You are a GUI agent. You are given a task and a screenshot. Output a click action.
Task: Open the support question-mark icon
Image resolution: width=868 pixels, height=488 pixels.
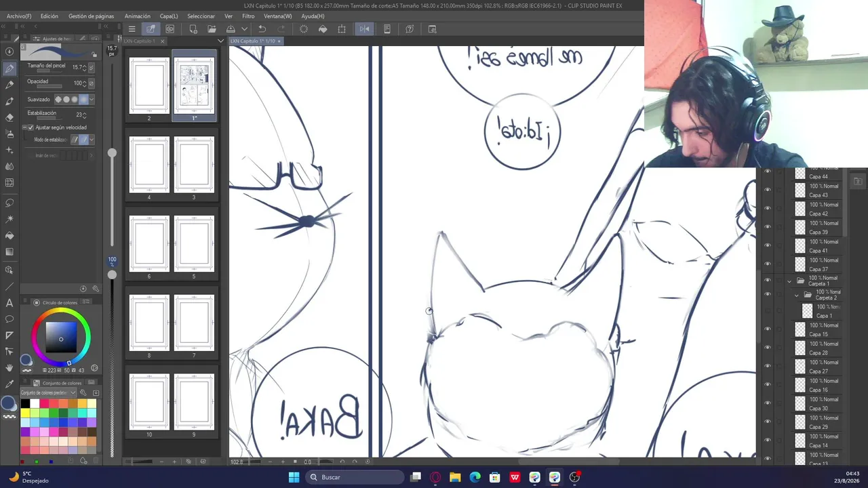410,29
